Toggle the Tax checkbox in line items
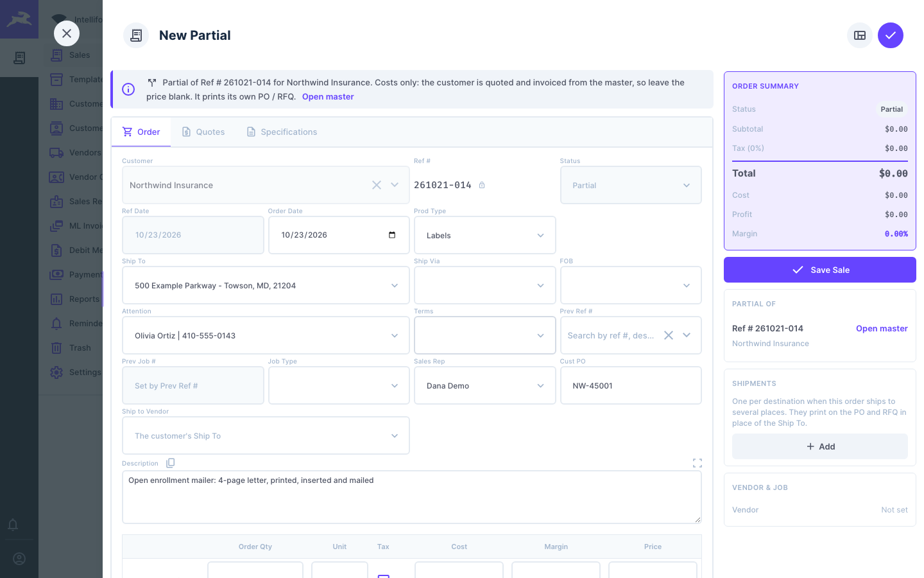This screenshot has height=578, width=924. tap(383, 576)
